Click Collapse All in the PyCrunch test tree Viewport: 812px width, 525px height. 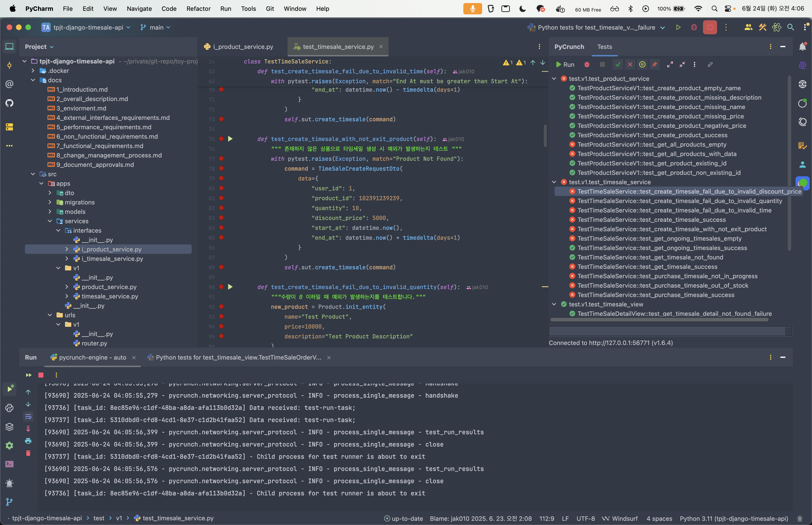(x=682, y=64)
